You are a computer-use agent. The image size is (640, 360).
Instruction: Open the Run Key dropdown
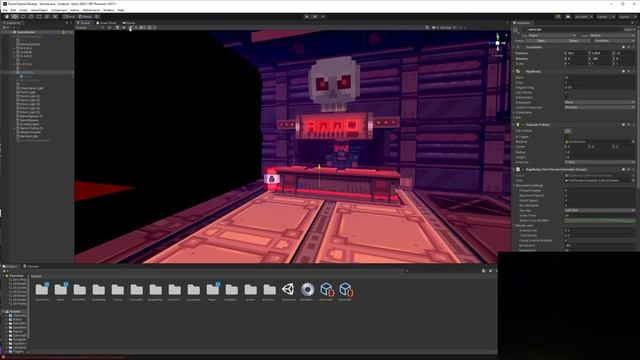point(600,211)
